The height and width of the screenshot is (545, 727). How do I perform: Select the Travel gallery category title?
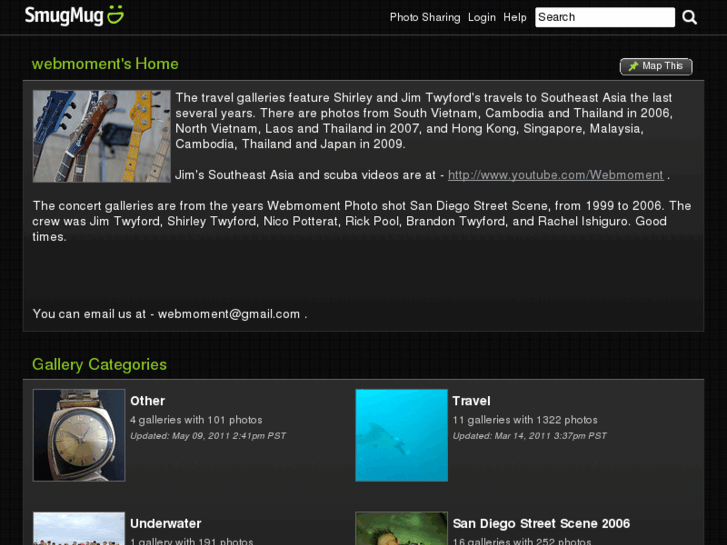click(471, 401)
